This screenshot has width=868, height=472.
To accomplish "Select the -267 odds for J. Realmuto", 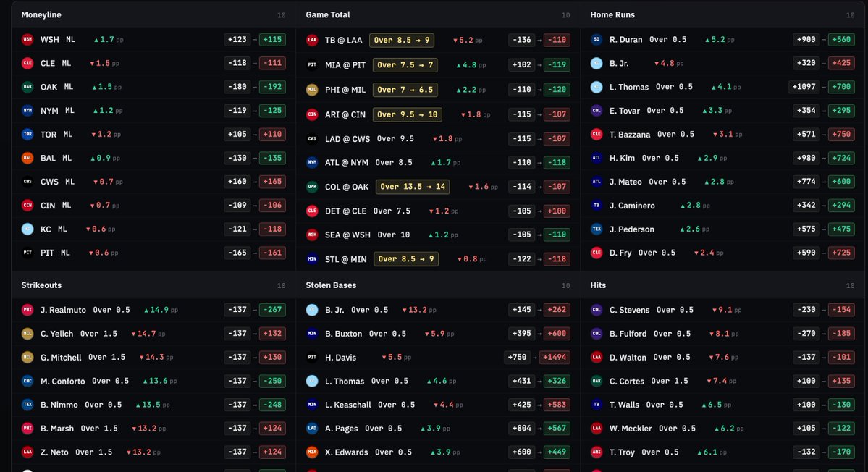I will click(272, 310).
